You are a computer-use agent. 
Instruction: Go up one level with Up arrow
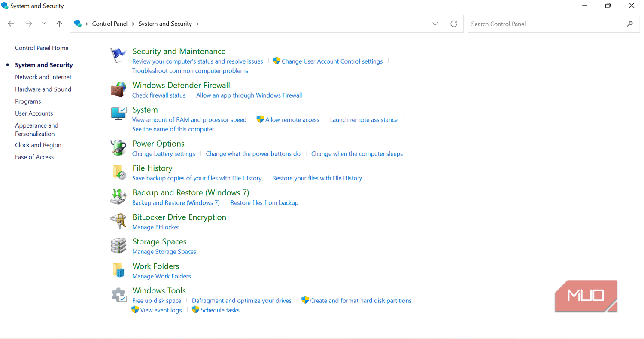(x=59, y=24)
